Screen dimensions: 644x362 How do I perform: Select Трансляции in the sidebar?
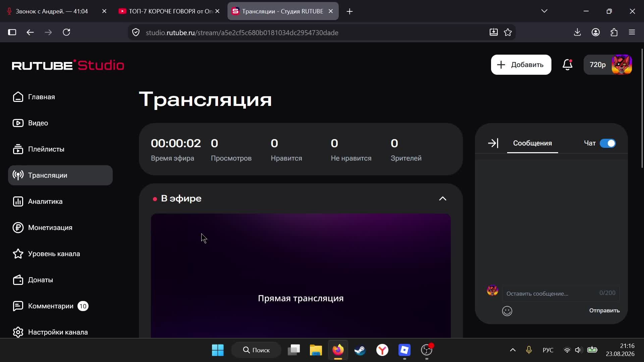60,175
